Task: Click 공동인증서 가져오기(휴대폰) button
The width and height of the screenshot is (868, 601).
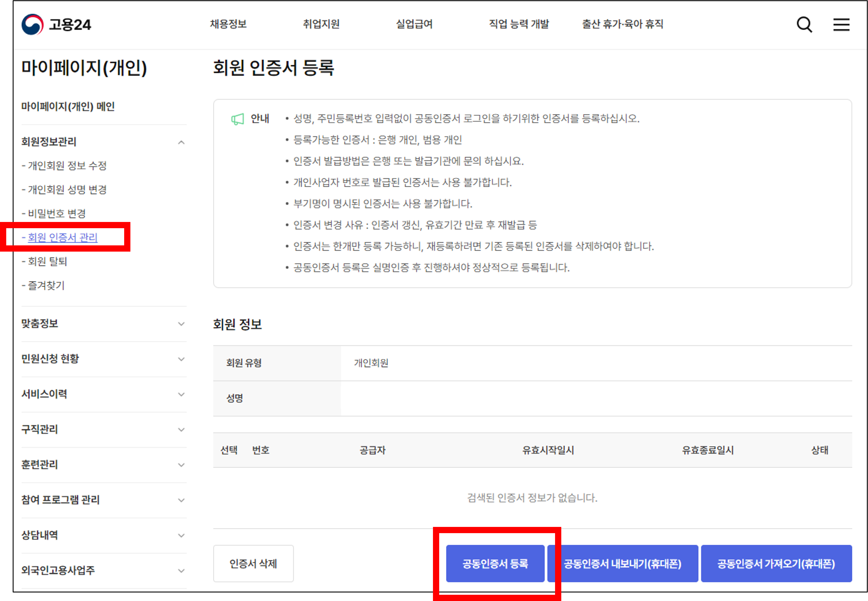Action: coord(776,563)
